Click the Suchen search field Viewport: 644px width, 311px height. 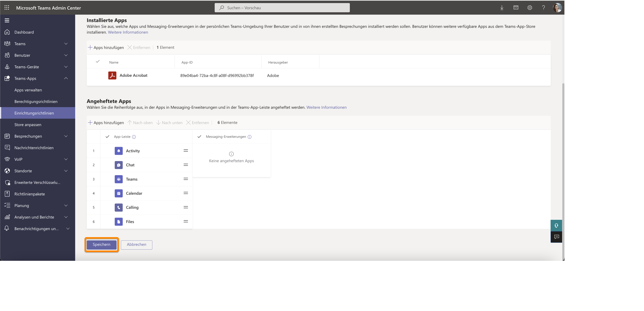[x=282, y=7]
